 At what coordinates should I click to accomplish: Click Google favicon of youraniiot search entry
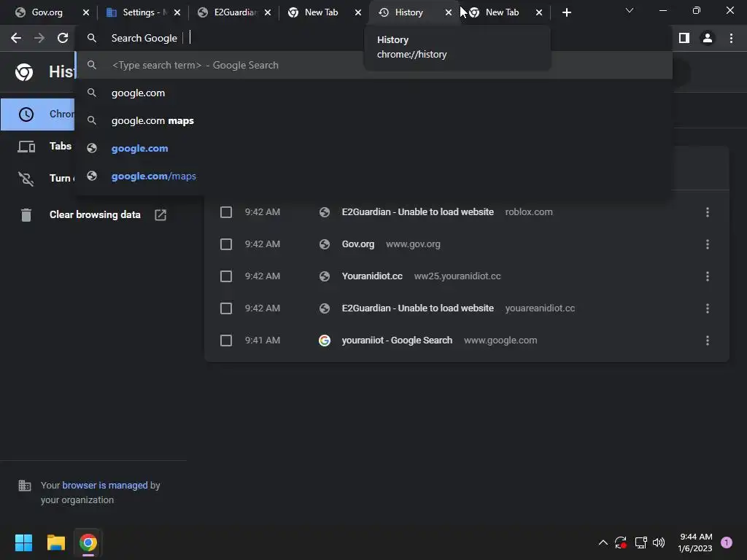click(x=325, y=341)
